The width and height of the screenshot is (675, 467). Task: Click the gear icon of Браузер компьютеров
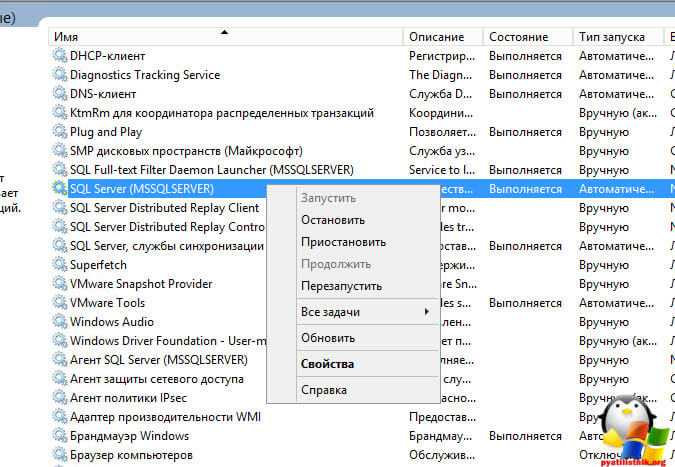(x=59, y=455)
